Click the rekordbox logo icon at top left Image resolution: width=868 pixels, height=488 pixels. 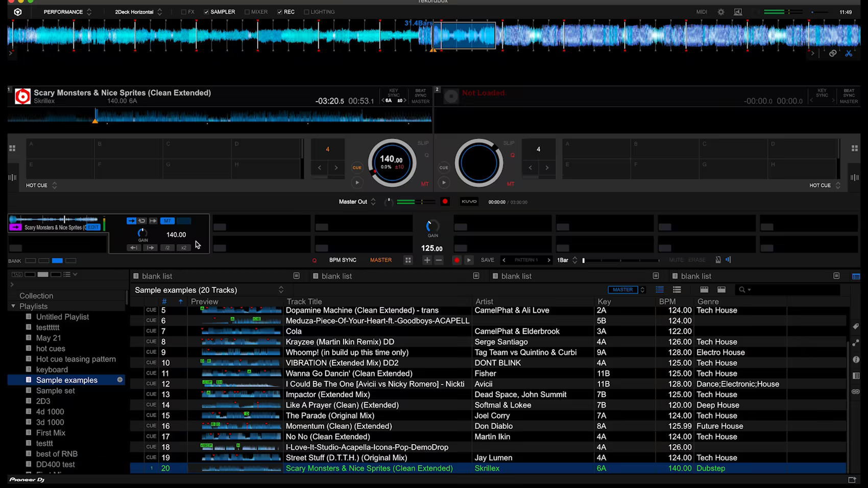(x=18, y=12)
